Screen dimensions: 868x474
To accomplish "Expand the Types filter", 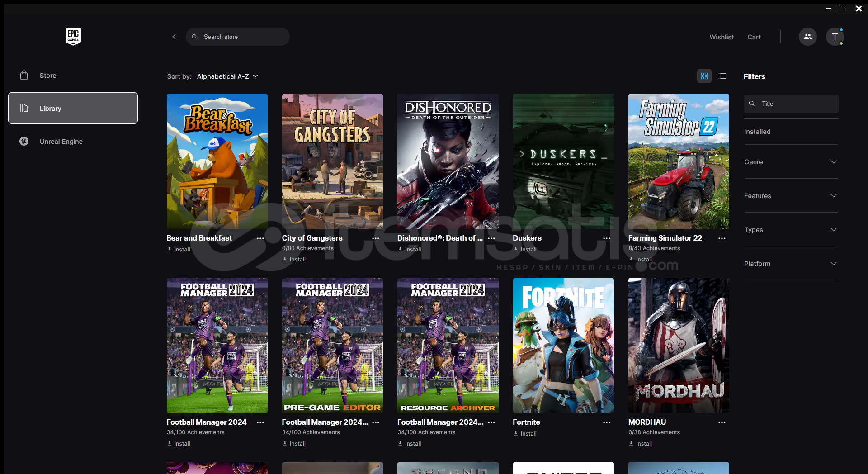I will 791,230.
